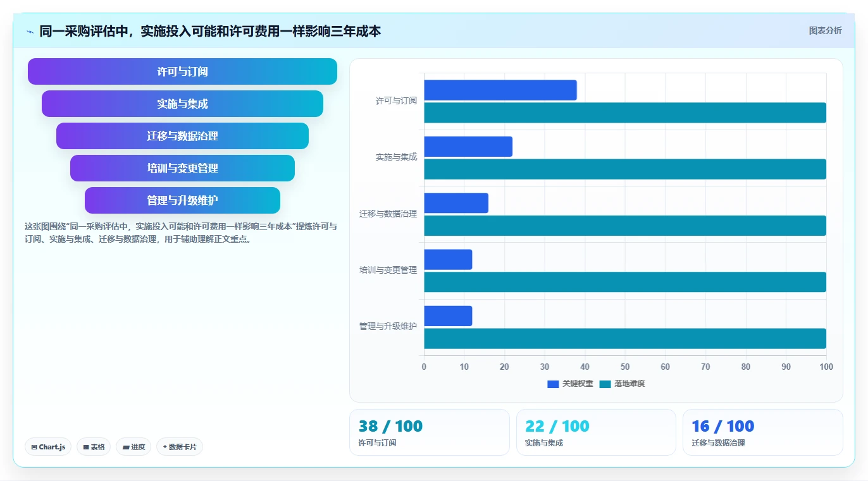The height and width of the screenshot is (481, 868).
Task: Click the teal 落地难度 bar for 管理与升级维护
Action: 625,338
